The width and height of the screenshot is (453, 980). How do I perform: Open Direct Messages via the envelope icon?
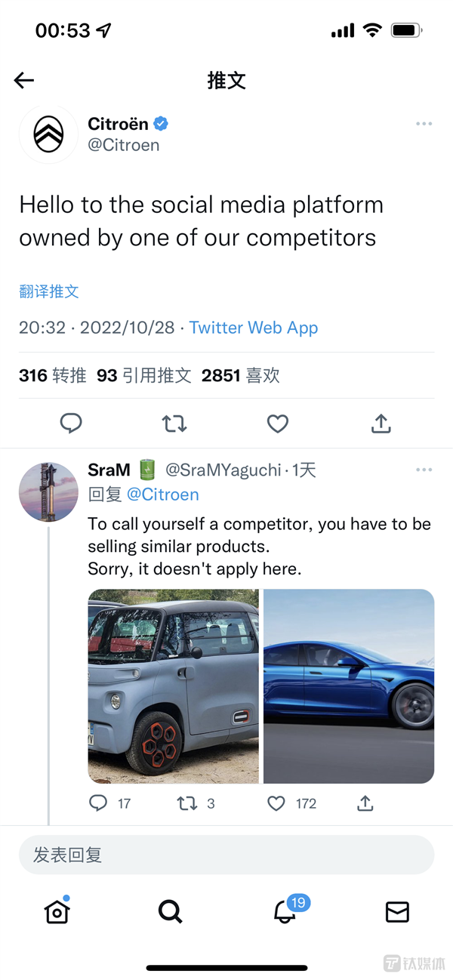(396, 912)
